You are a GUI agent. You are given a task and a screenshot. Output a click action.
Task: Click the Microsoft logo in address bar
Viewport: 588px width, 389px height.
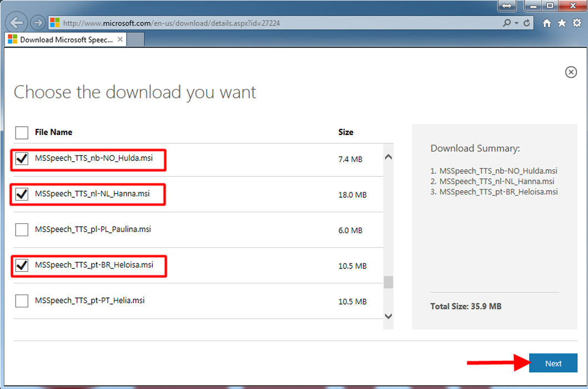[x=55, y=23]
